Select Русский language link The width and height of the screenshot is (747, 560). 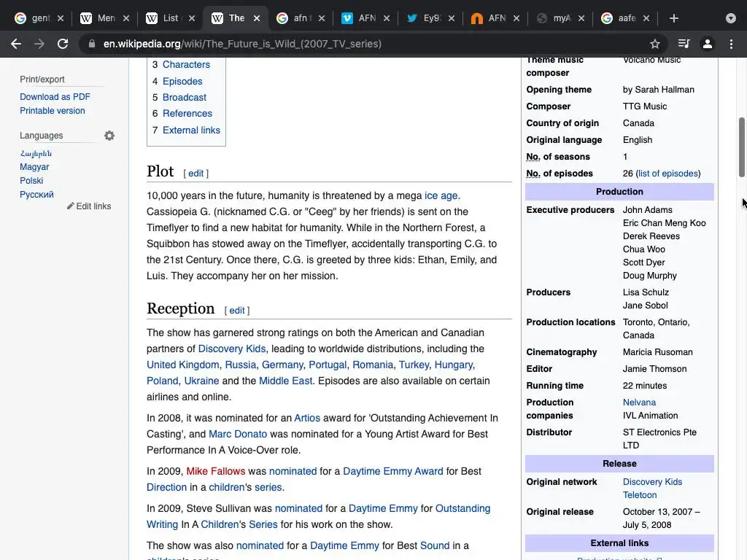(36, 194)
